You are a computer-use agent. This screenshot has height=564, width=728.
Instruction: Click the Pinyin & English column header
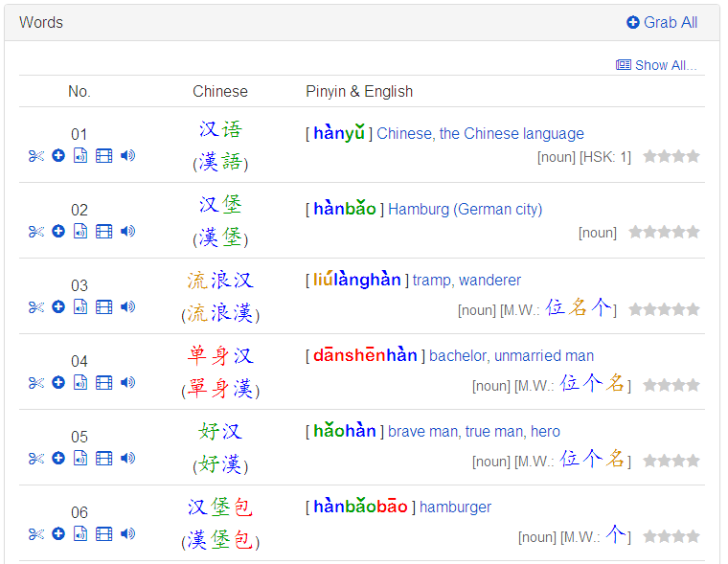tap(359, 92)
